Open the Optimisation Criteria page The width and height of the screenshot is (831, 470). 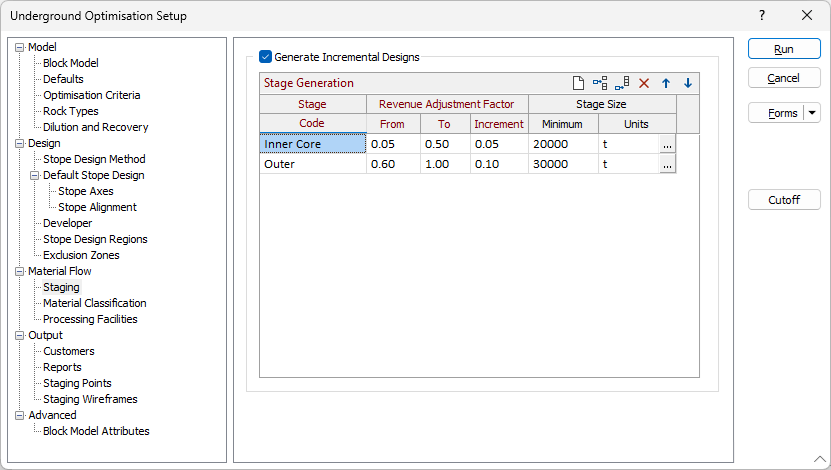(x=92, y=95)
